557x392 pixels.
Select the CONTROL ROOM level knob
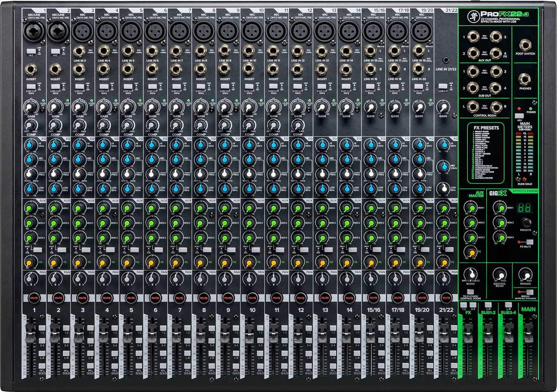coord(500,275)
